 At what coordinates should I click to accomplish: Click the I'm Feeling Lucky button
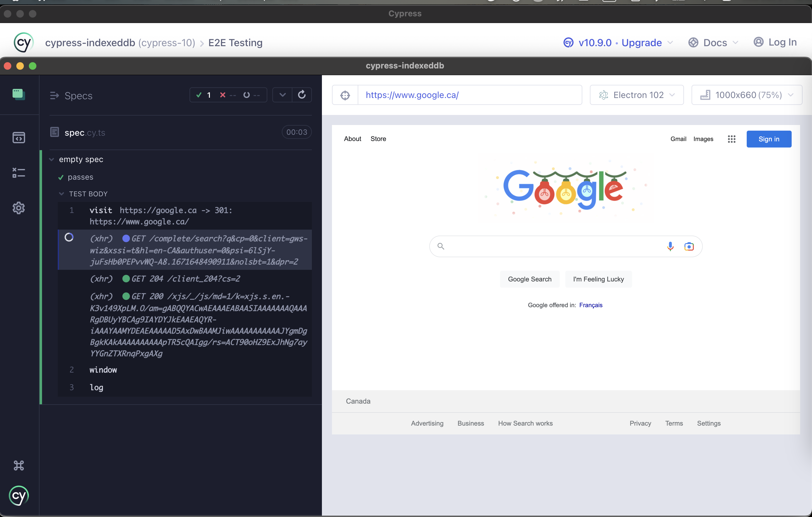598,279
